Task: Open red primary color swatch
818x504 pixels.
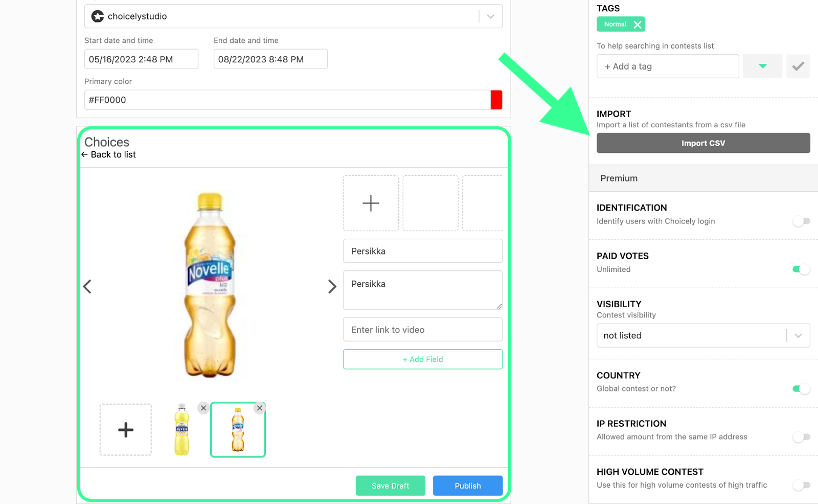Action: (496, 100)
